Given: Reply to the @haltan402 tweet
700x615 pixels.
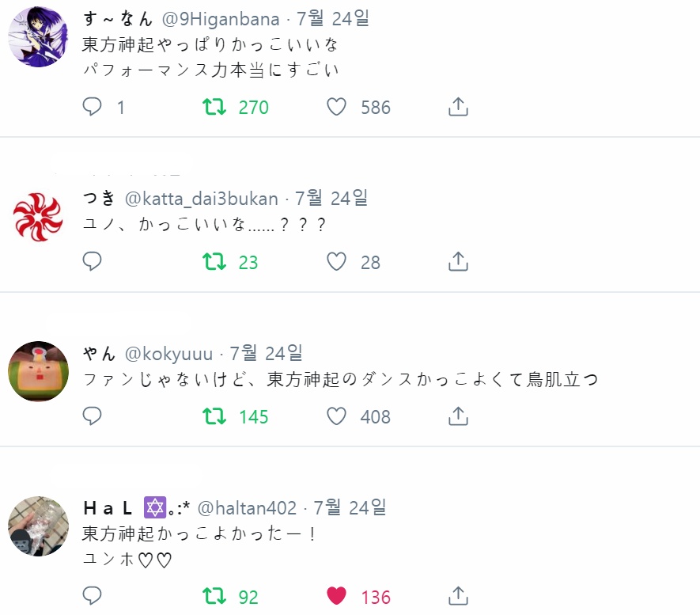Looking at the screenshot, I should (93, 596).
